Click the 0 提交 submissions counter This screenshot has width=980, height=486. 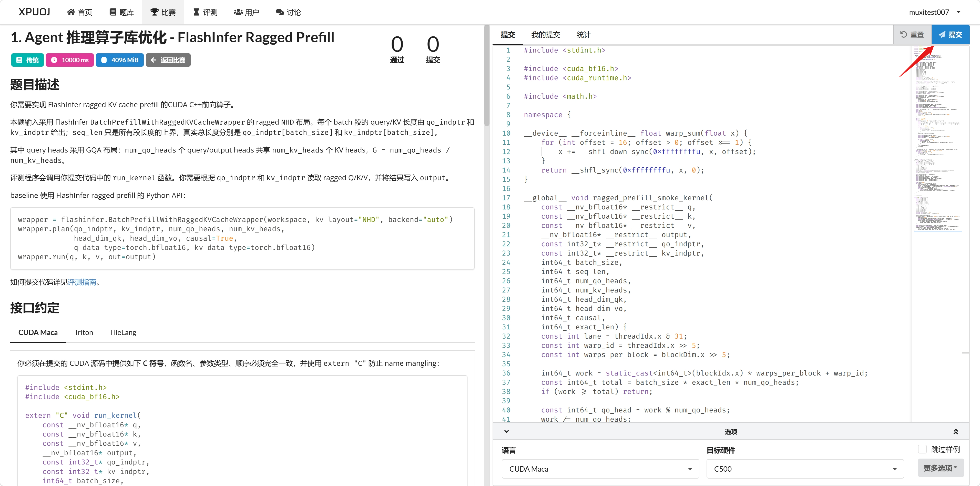pos(433,49)
